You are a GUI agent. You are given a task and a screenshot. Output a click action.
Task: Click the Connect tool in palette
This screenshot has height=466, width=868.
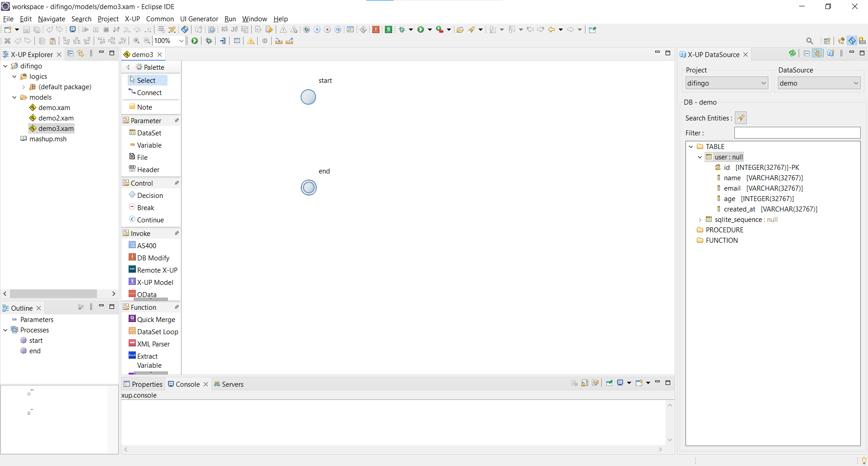pyautogui.click(x=149, y=92)
